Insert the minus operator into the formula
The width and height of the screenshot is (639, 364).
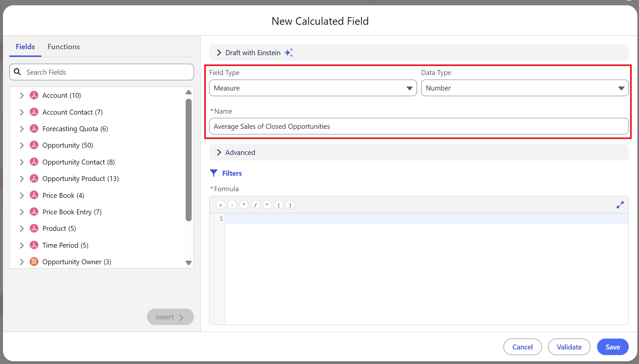coord(232,205)
